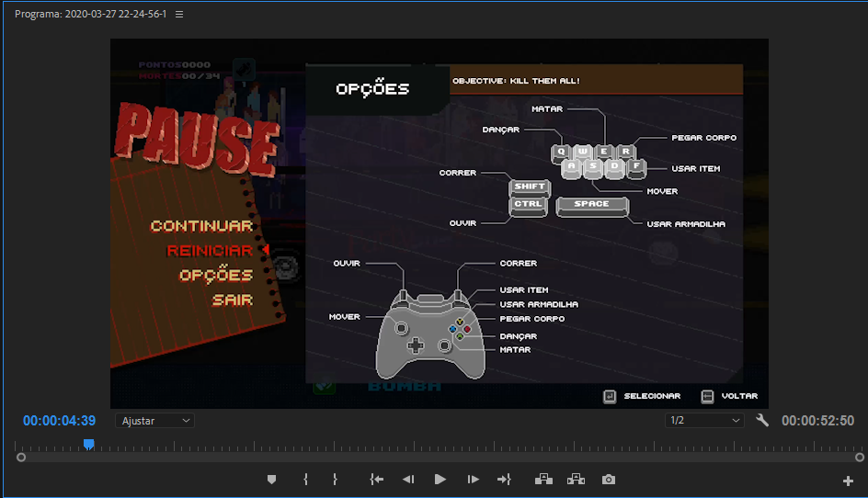Click the Add Marker button
The height and width of the screenshot is (498, 868).
[x=271, y=480]
